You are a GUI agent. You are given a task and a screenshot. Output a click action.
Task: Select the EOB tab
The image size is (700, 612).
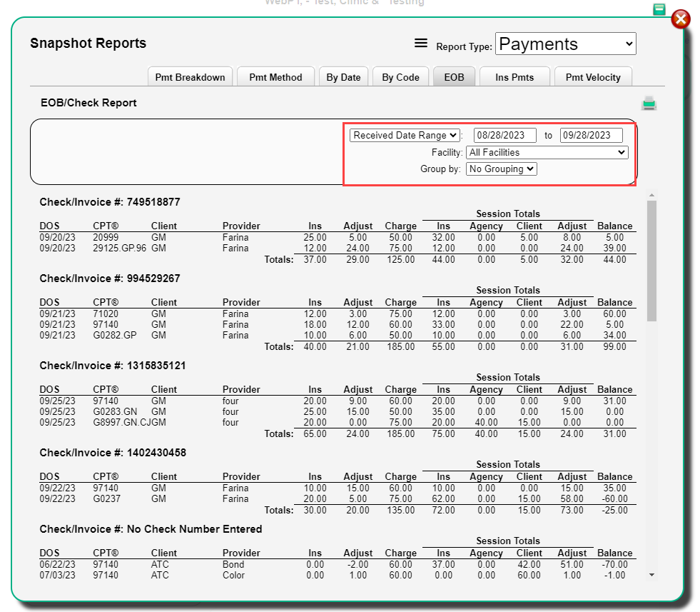point(454,77)
